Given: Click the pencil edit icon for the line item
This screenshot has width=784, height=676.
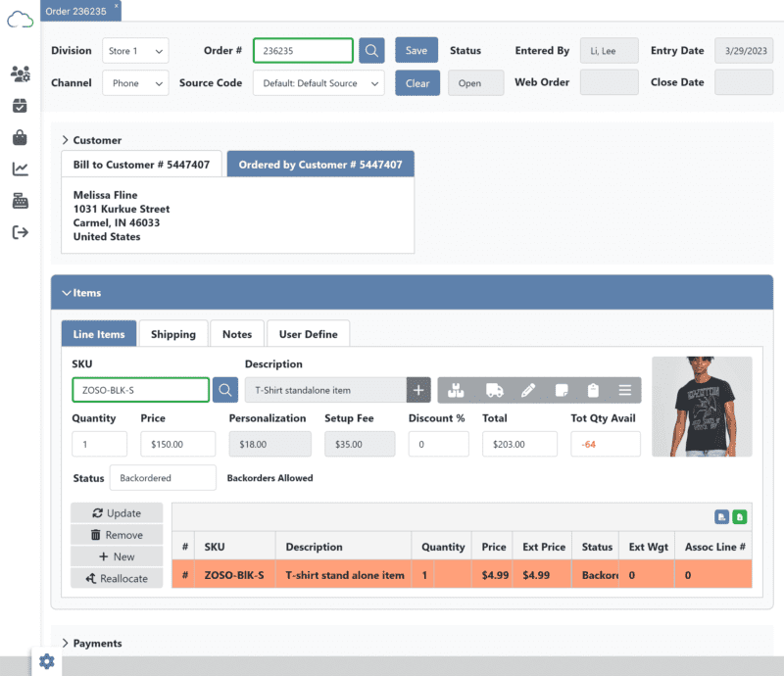Looking at the screenshot, I should (x=528, y=389).
